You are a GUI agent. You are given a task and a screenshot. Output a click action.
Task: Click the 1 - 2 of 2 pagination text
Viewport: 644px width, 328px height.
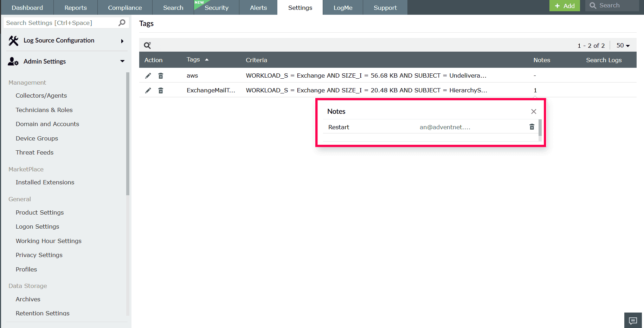click(591, 46)
